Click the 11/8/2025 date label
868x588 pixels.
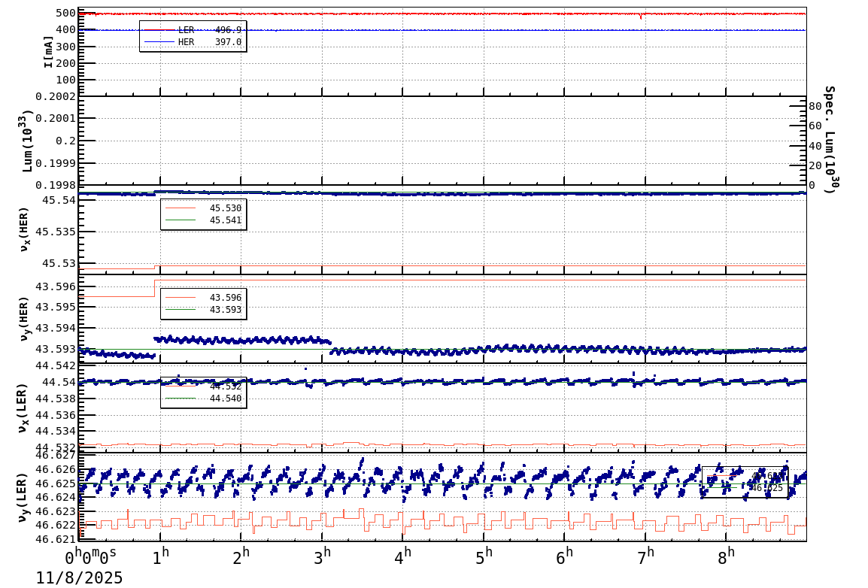click(x=79, y=577)
